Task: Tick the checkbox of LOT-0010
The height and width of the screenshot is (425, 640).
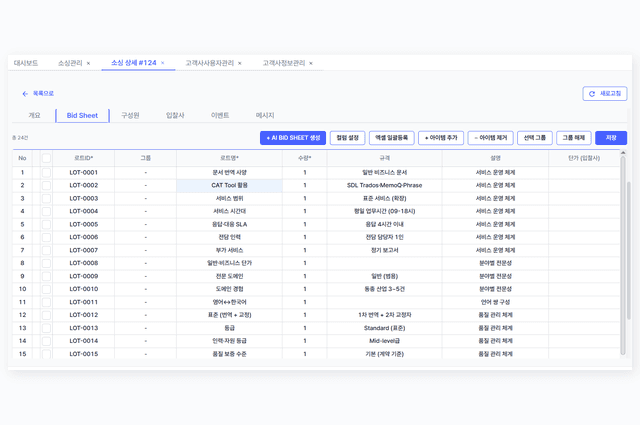Action: point(47,289)
